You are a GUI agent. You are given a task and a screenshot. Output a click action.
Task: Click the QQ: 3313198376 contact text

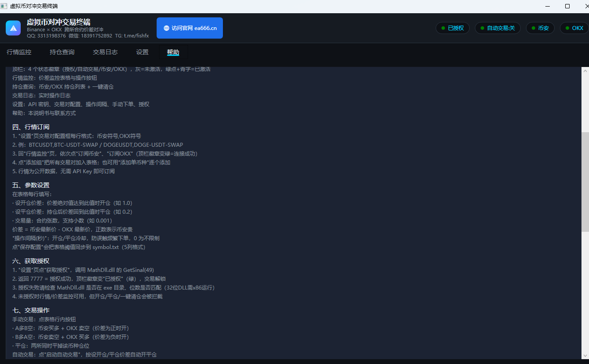tap(45, 36)
